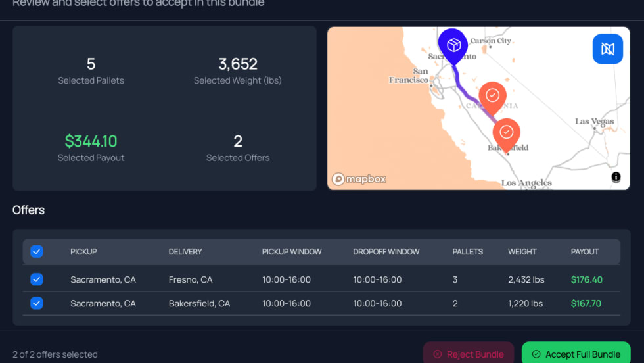Select the Fresno, CA delivery cell
Screen dimensions: 644x363
[x=191, y=279]
